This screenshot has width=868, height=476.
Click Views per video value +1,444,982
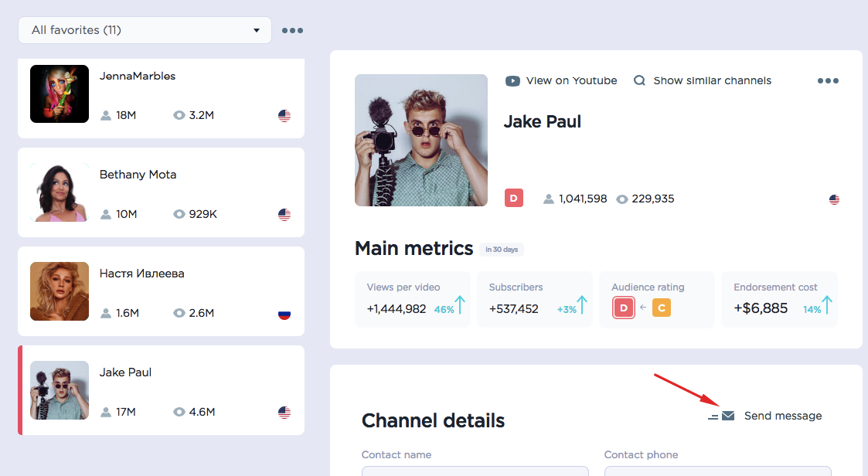[x=397, y=309]
